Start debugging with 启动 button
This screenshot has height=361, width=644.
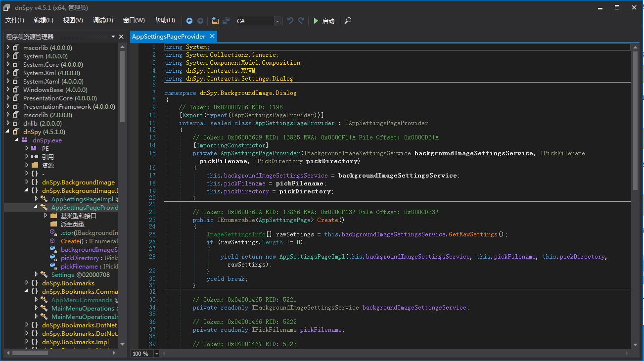[x=324, y=21]
